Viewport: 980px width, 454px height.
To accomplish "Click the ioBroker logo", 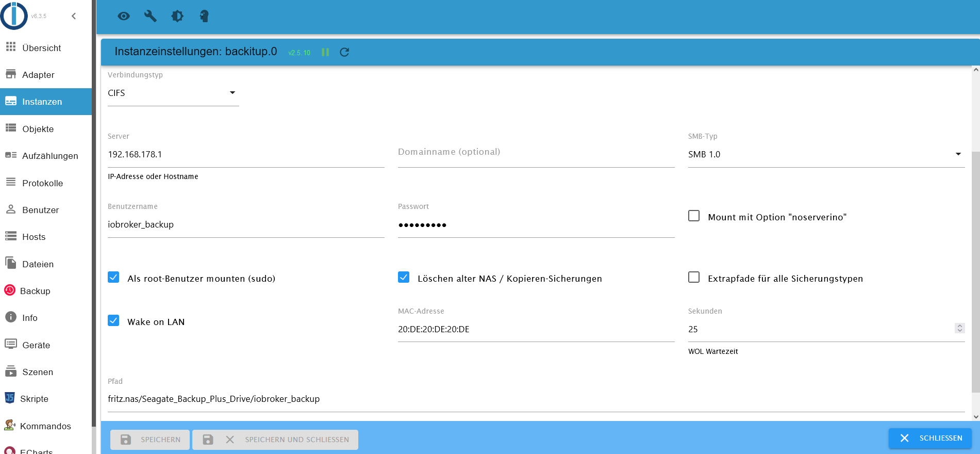I will point(14,15).
